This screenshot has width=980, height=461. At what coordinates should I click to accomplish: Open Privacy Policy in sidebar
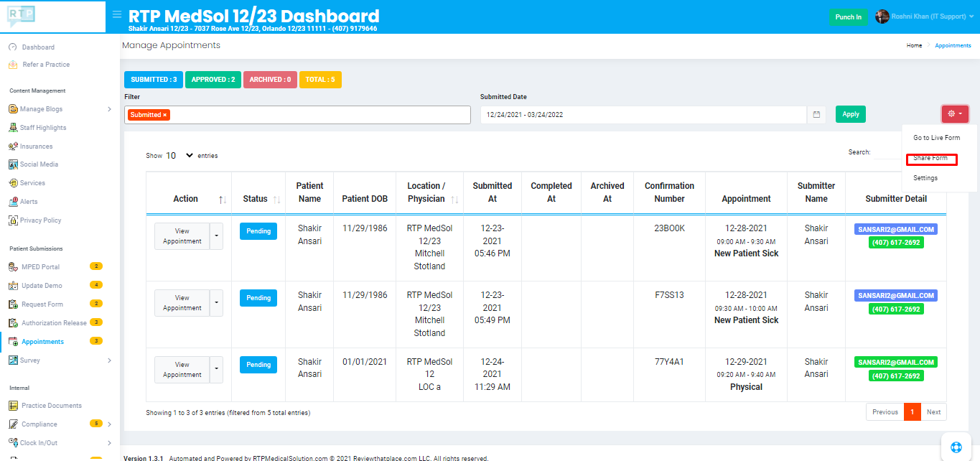click(x=41, y=220)
